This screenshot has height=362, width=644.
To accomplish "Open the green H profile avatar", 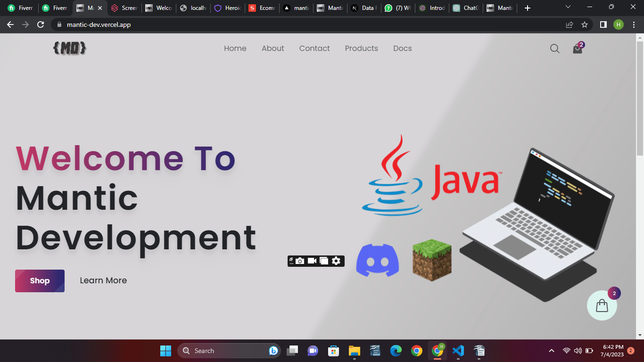I will 618,25.
